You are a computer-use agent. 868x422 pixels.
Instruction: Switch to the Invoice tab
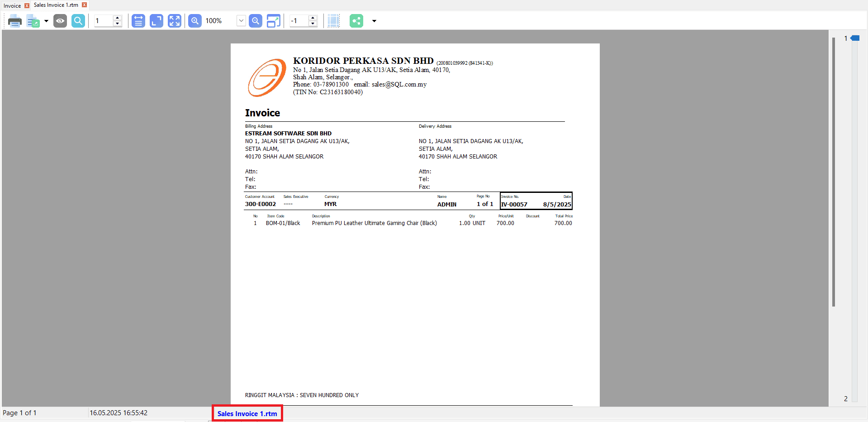click(12, 5)
